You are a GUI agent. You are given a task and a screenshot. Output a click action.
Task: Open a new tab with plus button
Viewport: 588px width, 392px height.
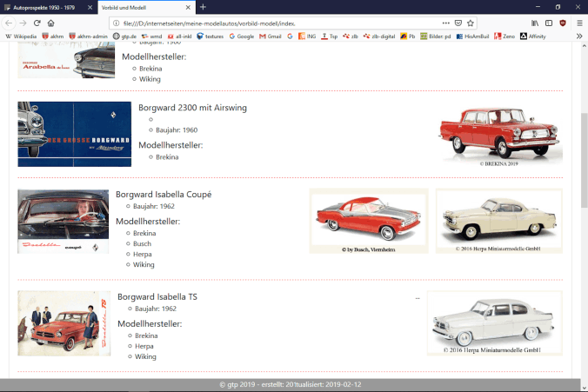[x=203, y=7]
